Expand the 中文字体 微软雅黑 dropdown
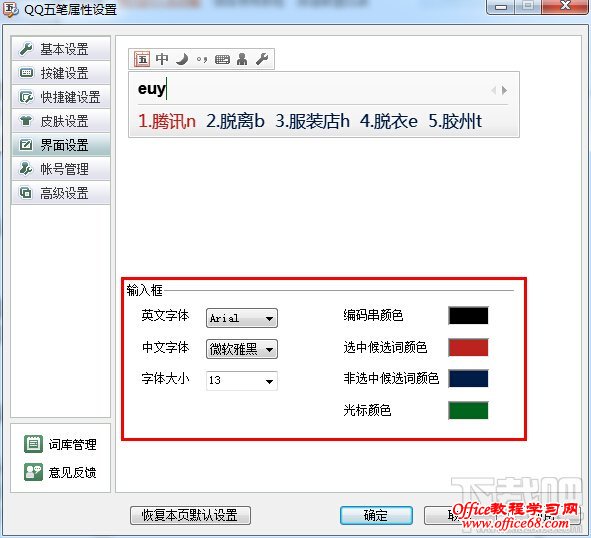 [x=242, y=349]
